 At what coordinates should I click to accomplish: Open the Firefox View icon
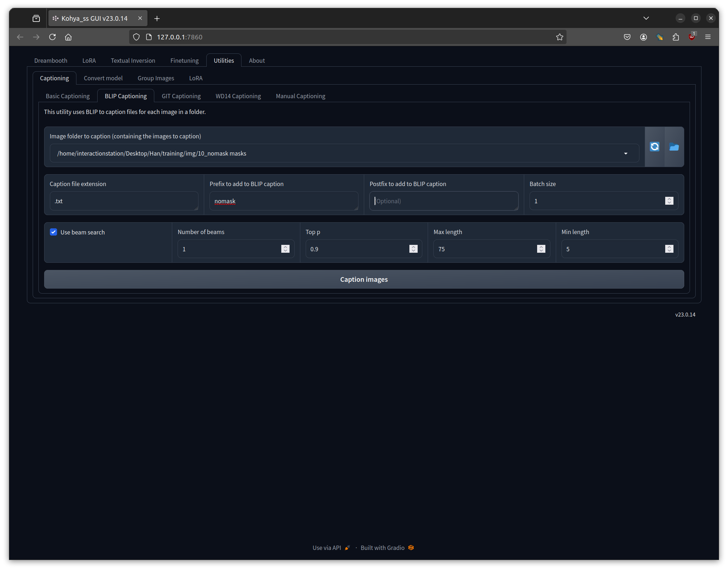36,18
